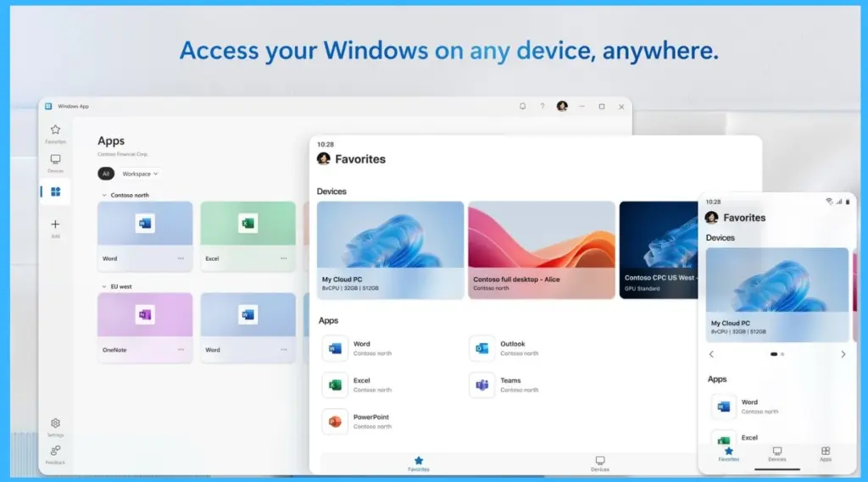The height and width of the screenshot is (482, 868).
Task: Select Favorites tab in tablet bottom bar
Action: tap(419, 463)
